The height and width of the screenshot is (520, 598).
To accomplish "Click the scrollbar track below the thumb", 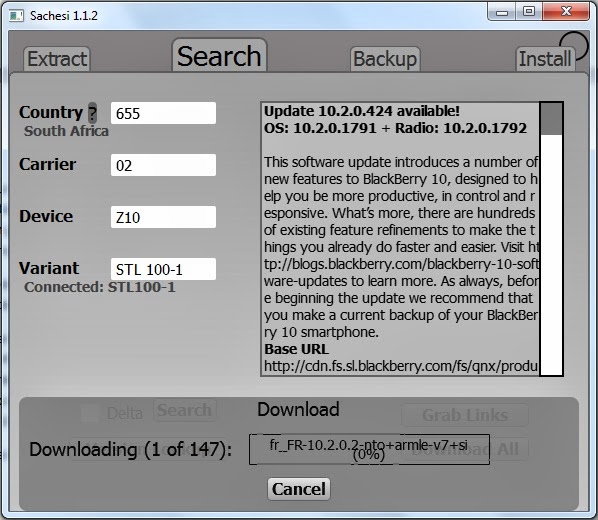I will (552, 254).
